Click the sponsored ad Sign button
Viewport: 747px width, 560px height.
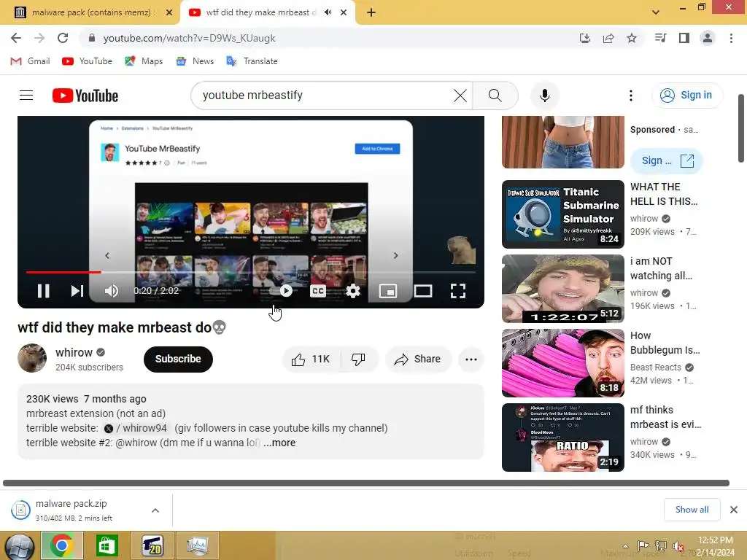pyautogui.click(x=667, y=161)
